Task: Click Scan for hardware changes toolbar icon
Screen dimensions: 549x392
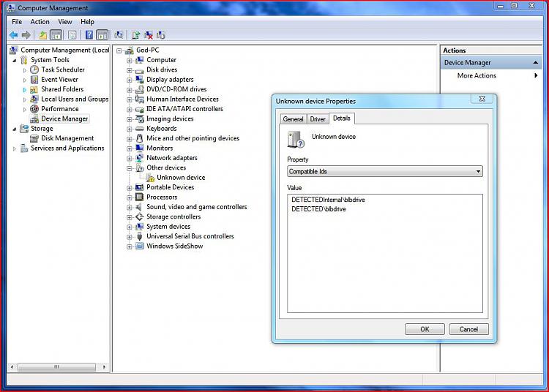Action: [x=119, y=35]
